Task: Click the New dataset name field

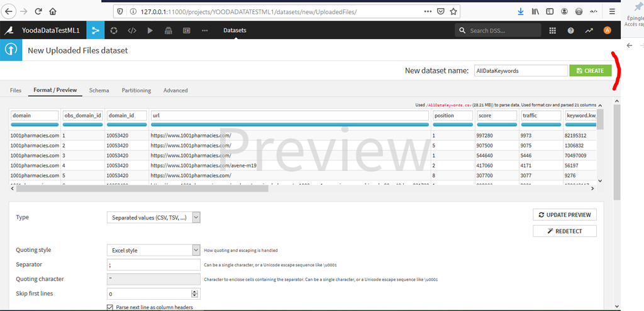Action: [x=521, y=70]
